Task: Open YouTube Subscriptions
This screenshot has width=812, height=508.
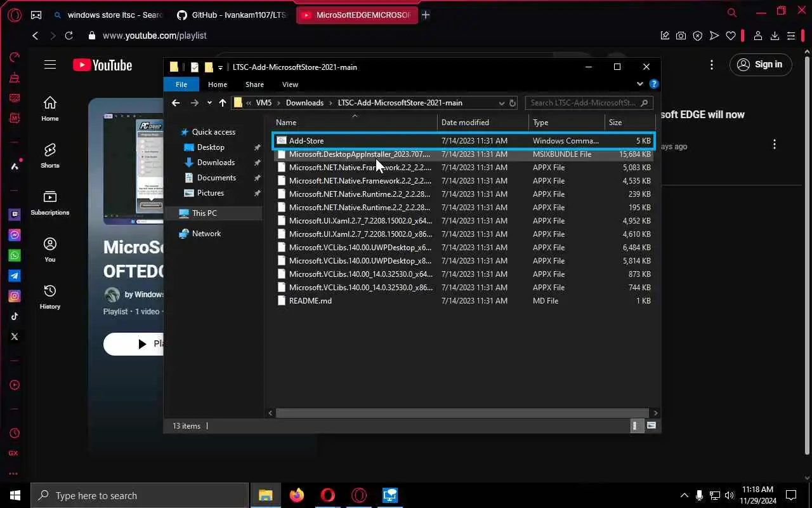Action: click(50, 203)
